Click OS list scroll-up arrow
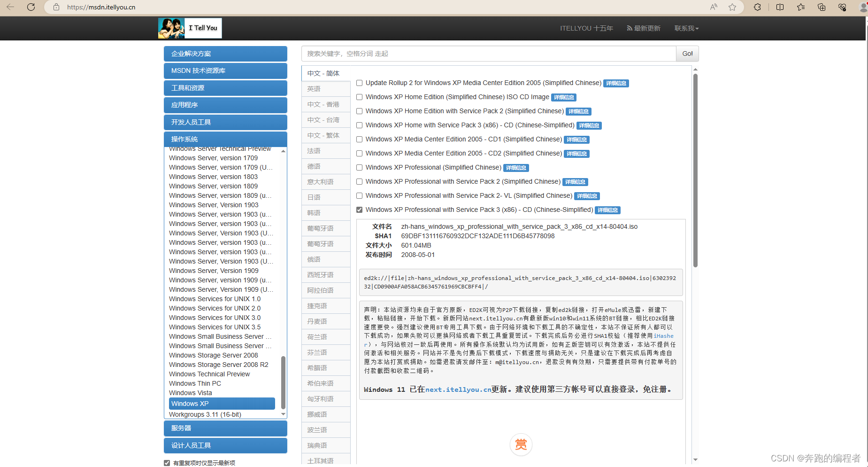The width and height of the screenshot is (868, 467). point(283,151)
